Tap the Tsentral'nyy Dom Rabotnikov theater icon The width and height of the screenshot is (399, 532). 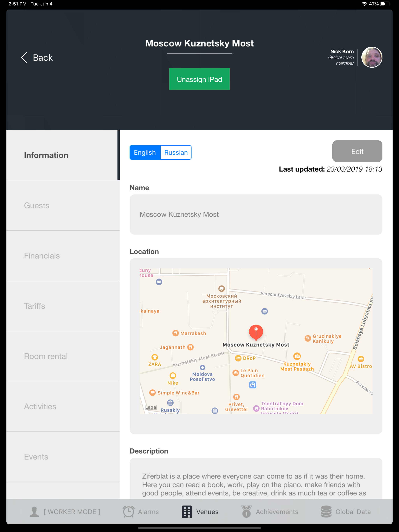tap(256, 408)
